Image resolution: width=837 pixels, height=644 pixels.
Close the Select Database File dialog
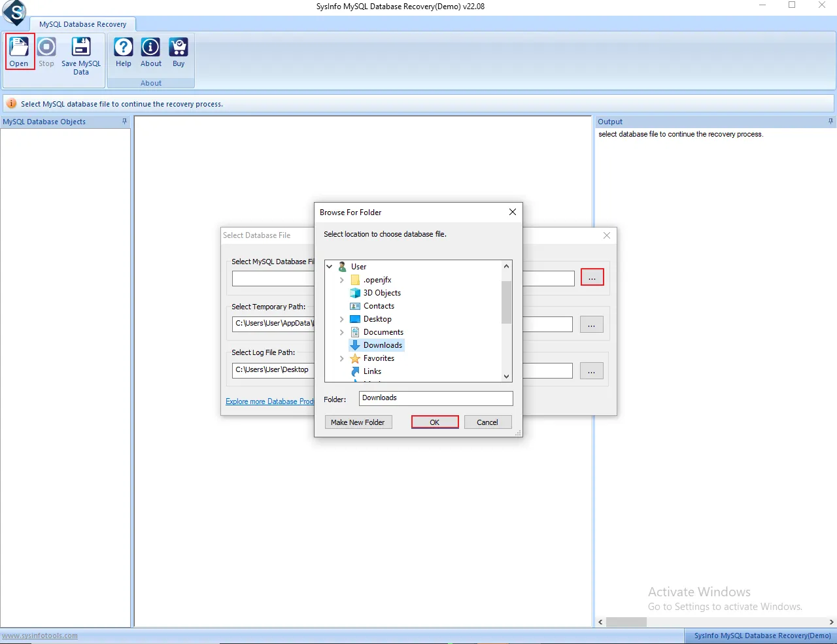click(607, 235)
